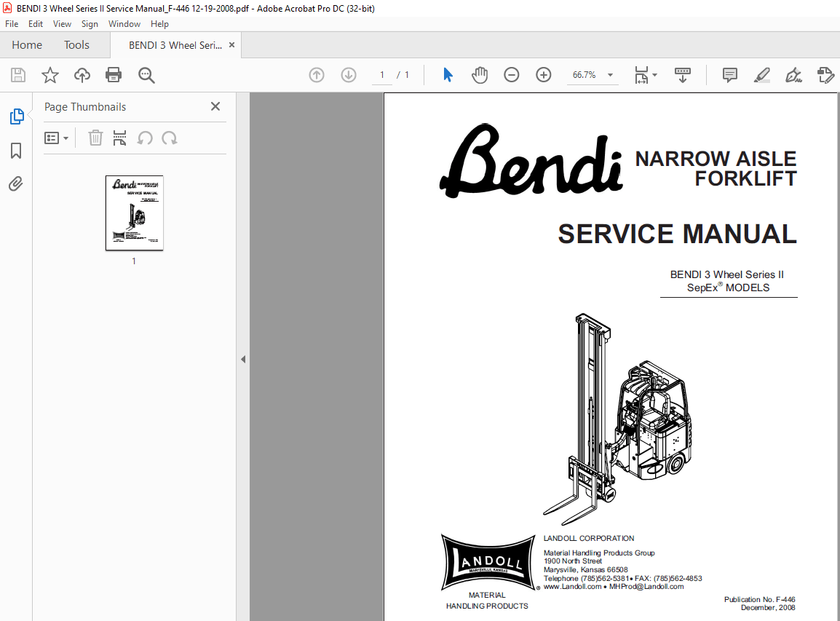The image size is (840, 621).
Task: Toggle the Attachments panel
Action: pyautogui.click(x=15, y=183)
